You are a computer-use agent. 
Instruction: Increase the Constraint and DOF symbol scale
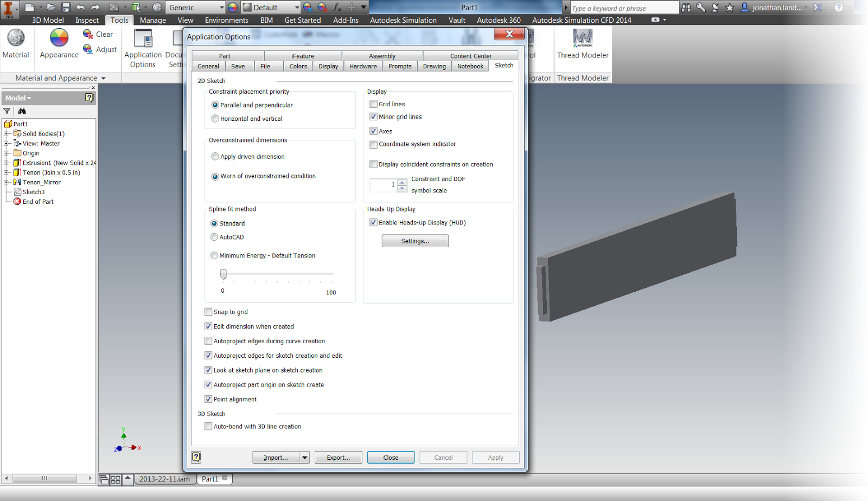click(x=402, y=182)
